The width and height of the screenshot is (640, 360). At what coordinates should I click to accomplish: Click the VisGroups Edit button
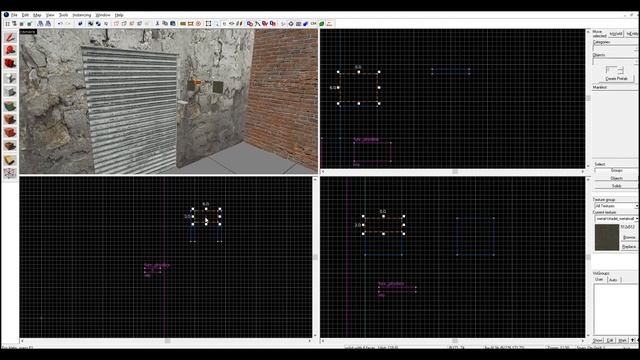tap(610, 340)
